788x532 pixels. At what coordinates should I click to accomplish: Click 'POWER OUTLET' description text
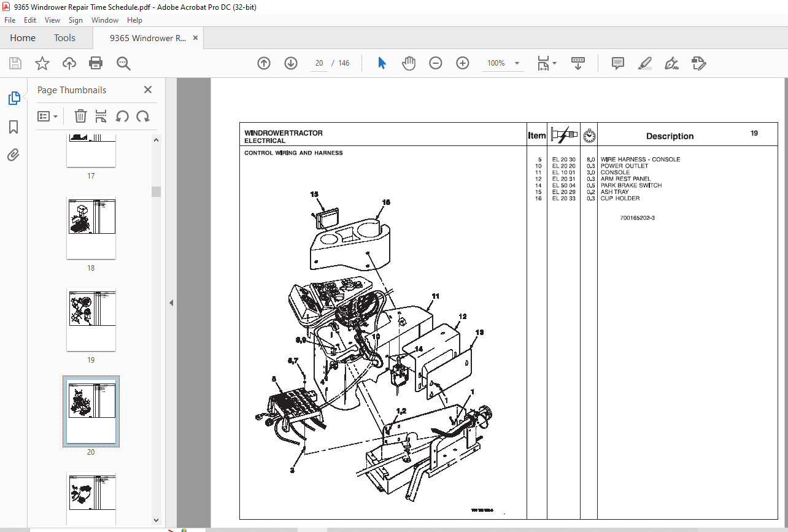624,166
